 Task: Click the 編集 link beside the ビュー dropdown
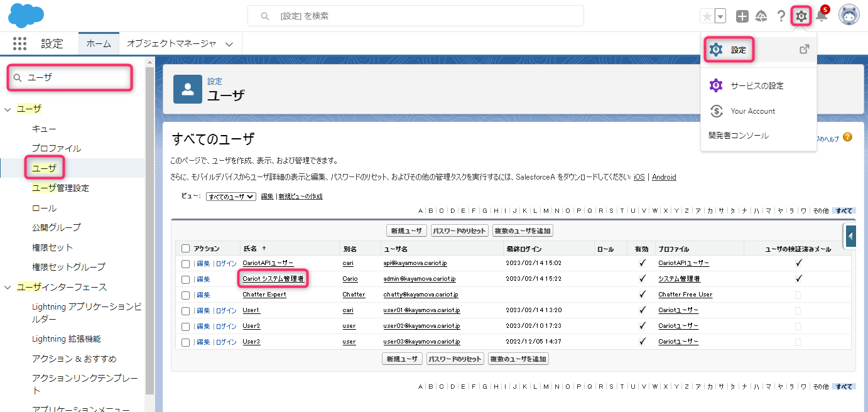pyautogui.click(x=267, y=197)
